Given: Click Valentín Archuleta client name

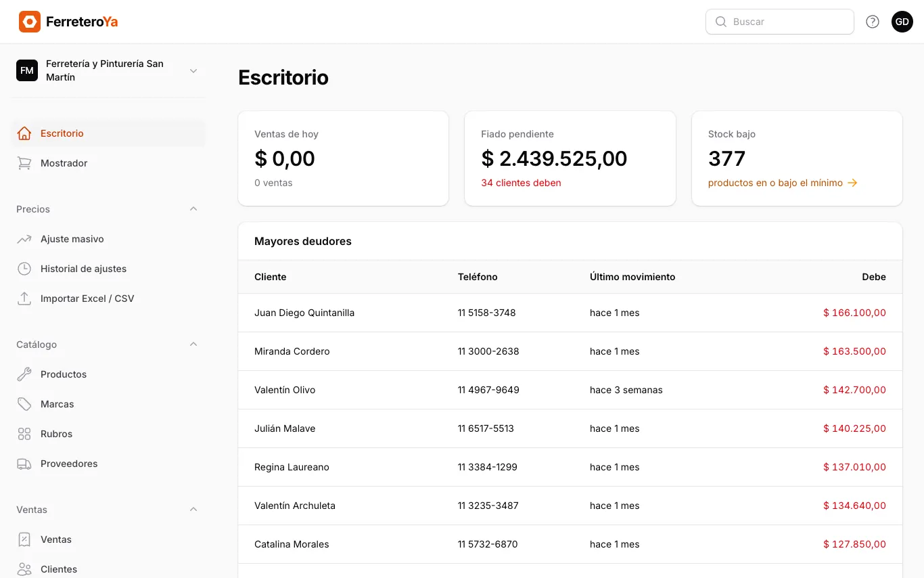Looking at the screenshot, I should click(x=295, y=506).
